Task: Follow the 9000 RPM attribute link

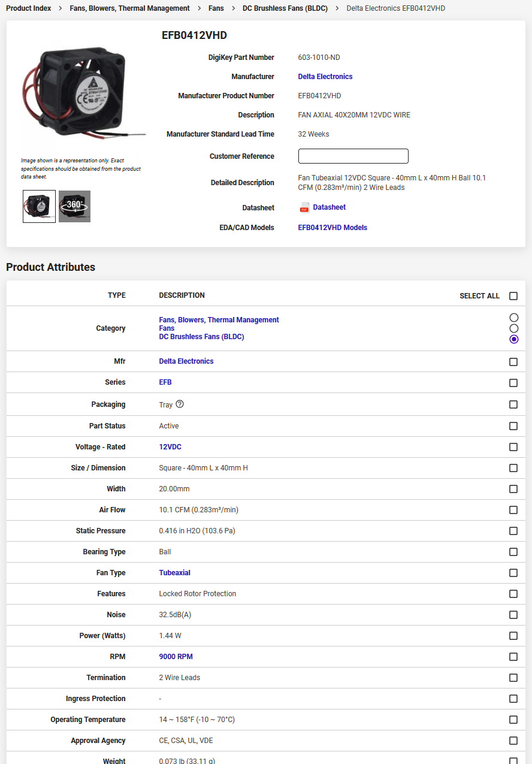Action: [x=176, y=657]
